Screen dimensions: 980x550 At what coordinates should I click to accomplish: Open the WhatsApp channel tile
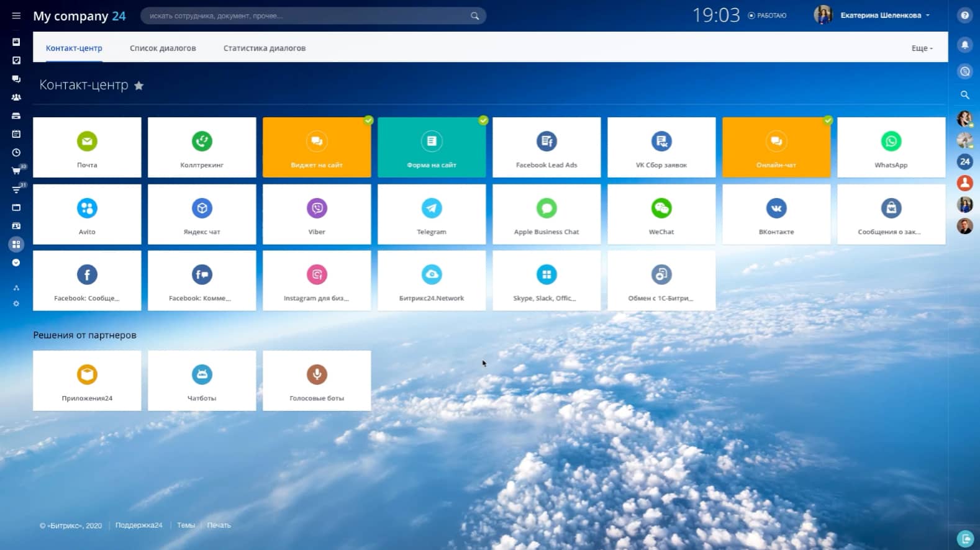pos(891,148)
